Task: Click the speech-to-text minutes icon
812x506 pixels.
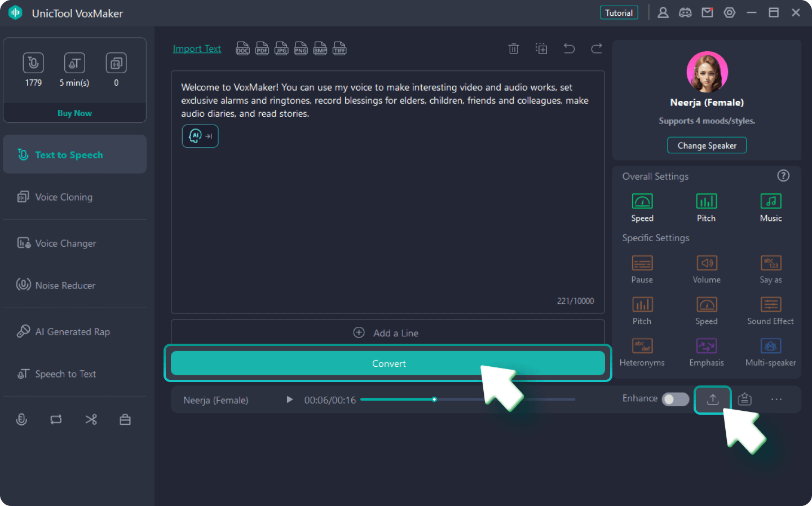Action: [74, 63]
